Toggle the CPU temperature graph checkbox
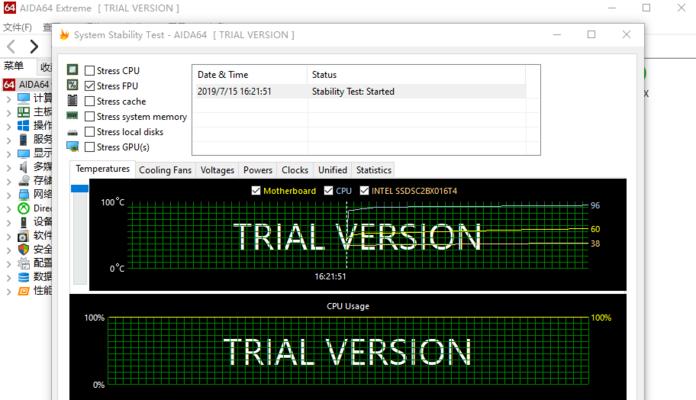The height and width of the screenshot is (400, 696). (x=328, y=190)
